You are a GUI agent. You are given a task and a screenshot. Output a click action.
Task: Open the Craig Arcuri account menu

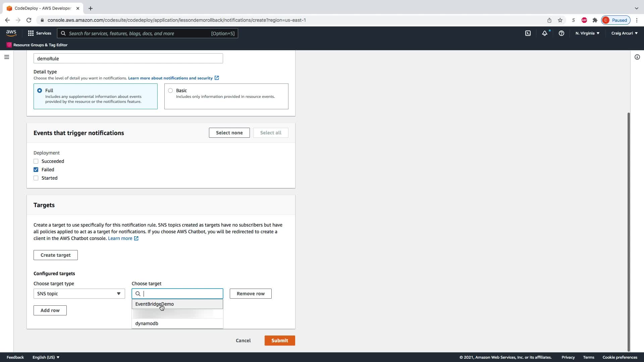tap(624, 33)
